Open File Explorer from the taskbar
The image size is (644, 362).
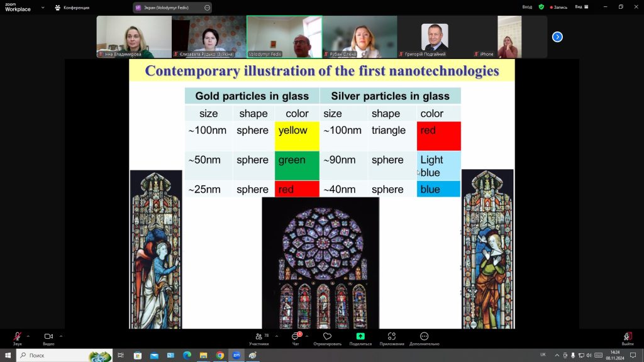coord(203,356)
